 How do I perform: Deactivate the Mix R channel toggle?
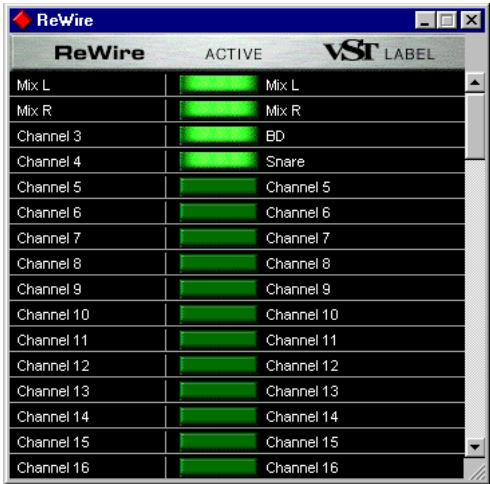pos(218,110)
